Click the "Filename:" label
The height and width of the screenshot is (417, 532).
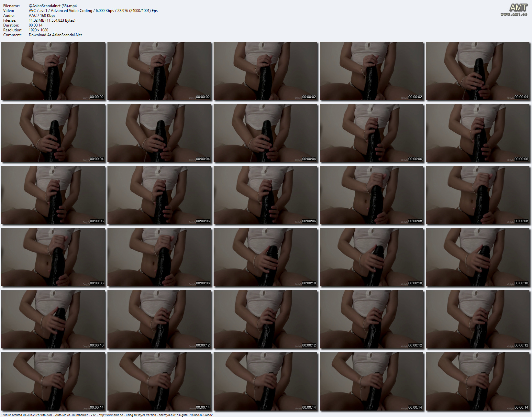(11, 6)
